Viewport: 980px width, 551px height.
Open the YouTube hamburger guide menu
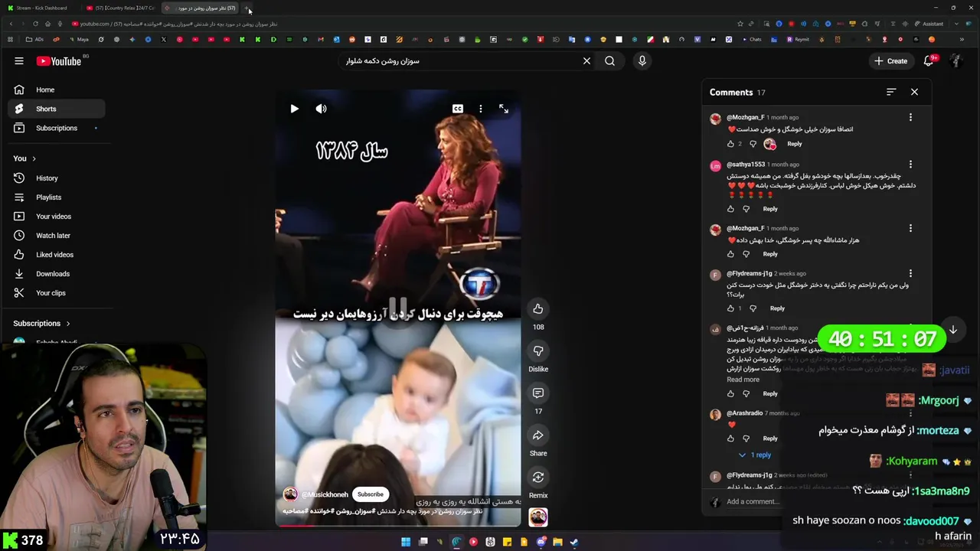click(x=19, y=61)
